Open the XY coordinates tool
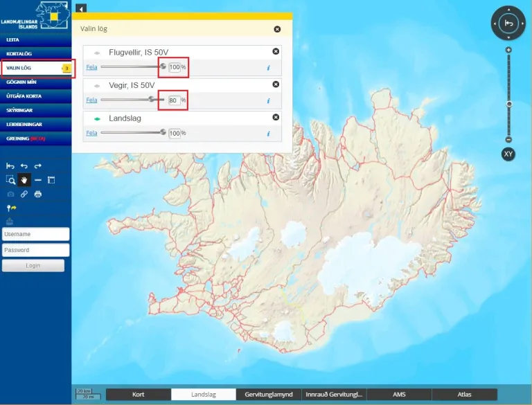532x405 pixels. coord(508,154)
